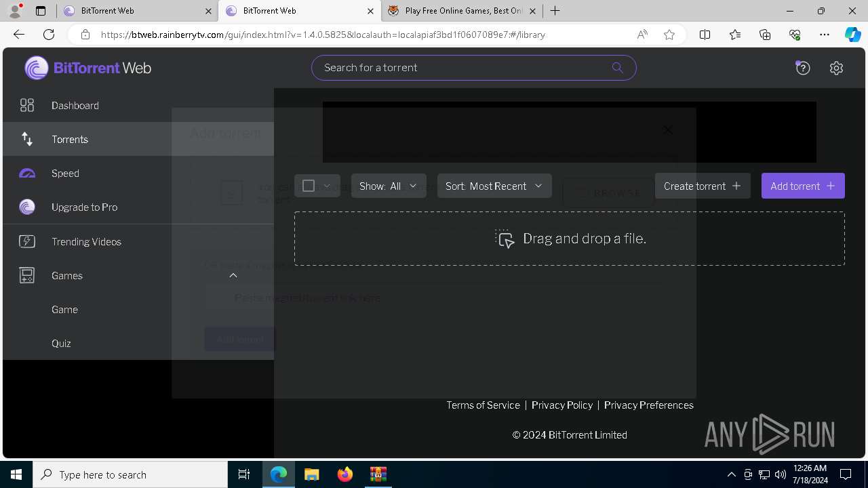Click the BitTorrent Web logo
The image size is (868, 488).
88,68
